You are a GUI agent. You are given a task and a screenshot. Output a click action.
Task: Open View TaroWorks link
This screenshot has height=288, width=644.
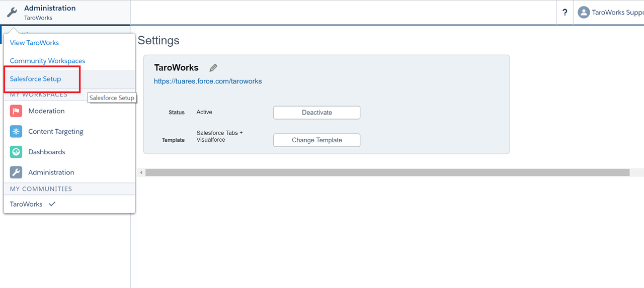coord(34,43)
